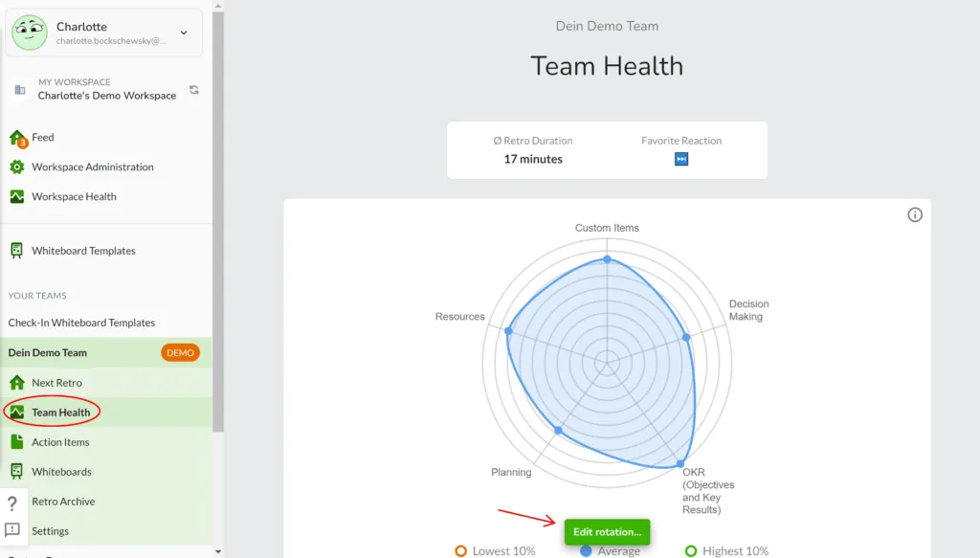Screen dimensions: 980x558
Task: Expand the Charlotte account dropdown chevron
Action: [x=184, y=33]
